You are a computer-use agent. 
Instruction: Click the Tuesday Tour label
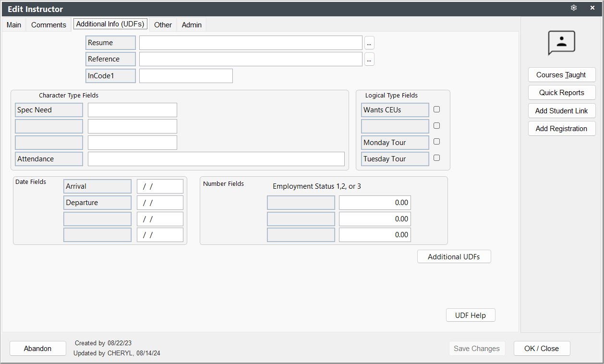tap(395, 159)
